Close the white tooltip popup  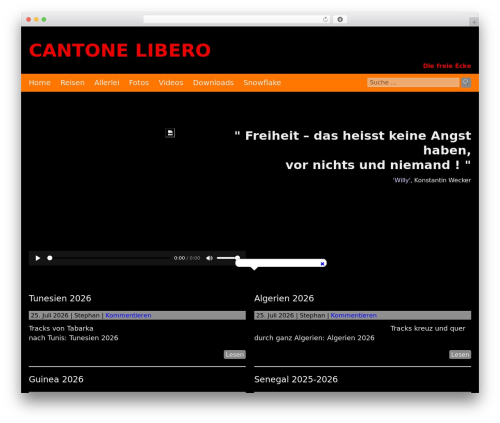click(322, 264)
